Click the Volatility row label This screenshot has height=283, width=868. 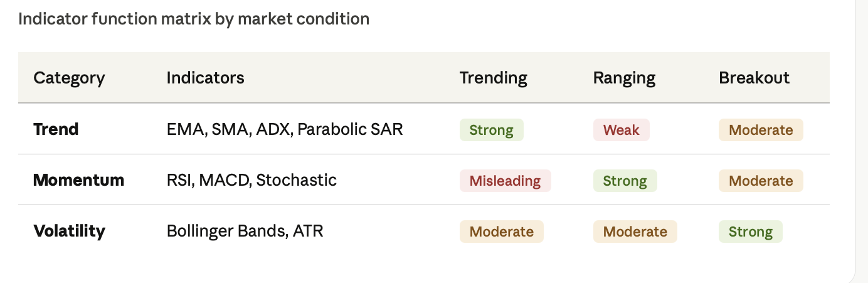click(69, 231)
